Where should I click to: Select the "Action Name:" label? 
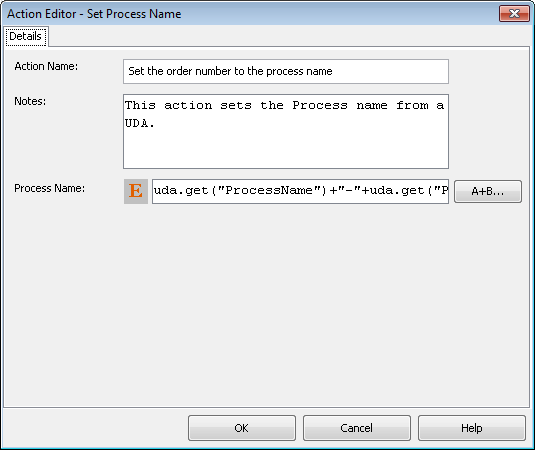46,66
